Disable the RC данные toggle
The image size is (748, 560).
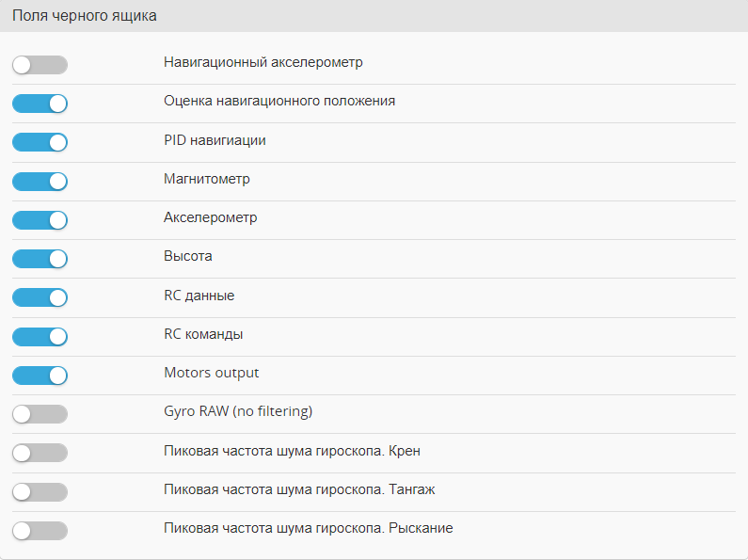(x=40, y=297)
